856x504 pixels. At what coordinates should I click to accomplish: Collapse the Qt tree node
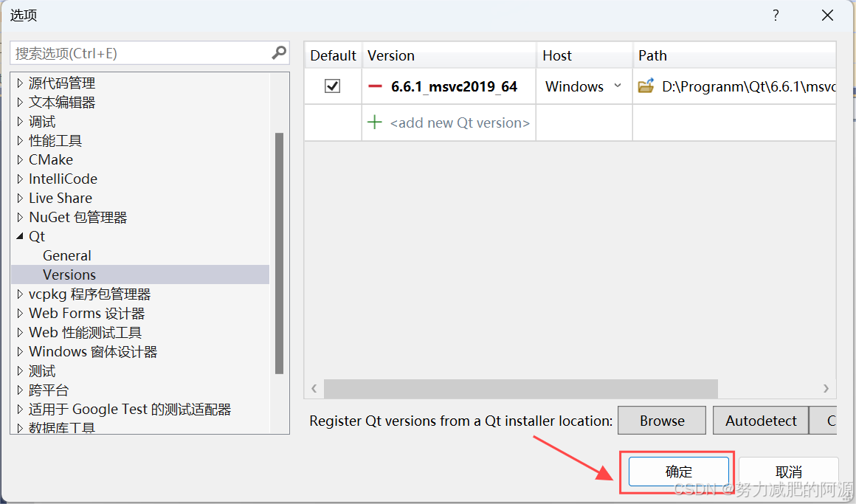20,236
